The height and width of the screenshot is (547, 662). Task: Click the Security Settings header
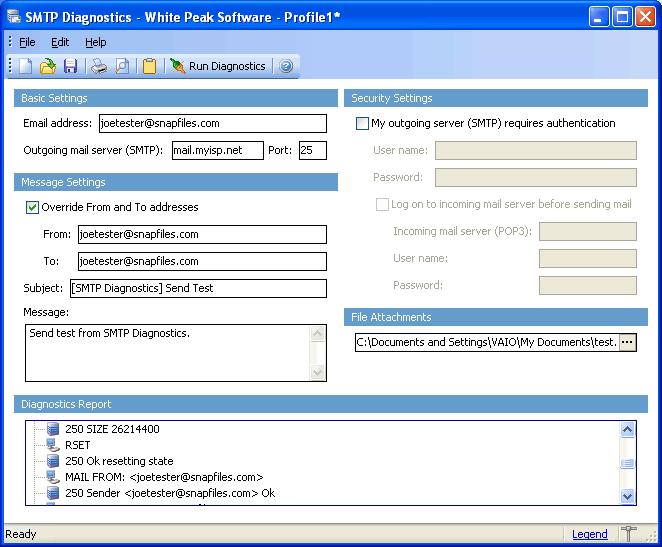(496, 98)
